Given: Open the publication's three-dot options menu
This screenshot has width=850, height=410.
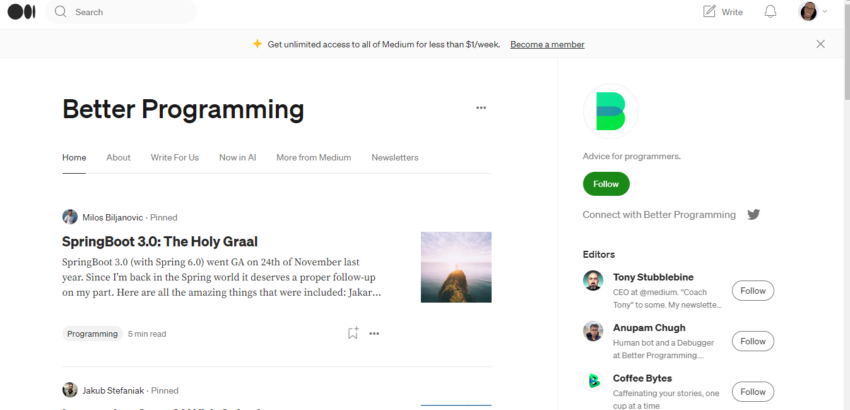Looking at the screenshot, I should click(481, 108).
